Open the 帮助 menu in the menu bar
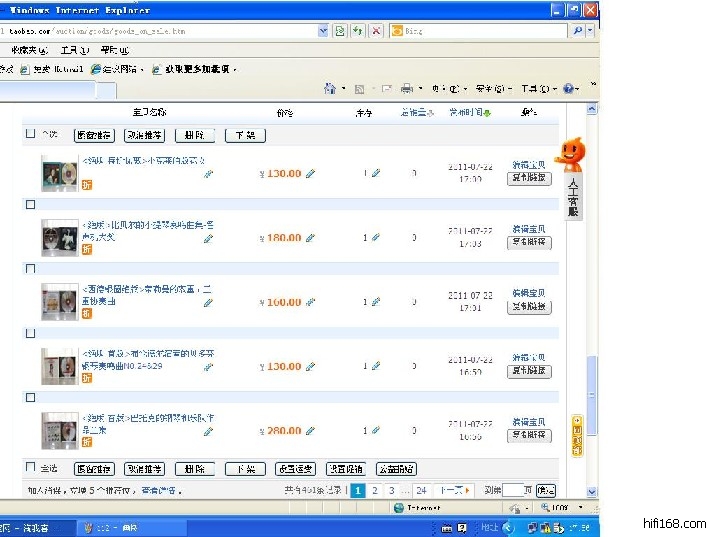The height and width of the screenshot is (537, 716). coord(114,50)
